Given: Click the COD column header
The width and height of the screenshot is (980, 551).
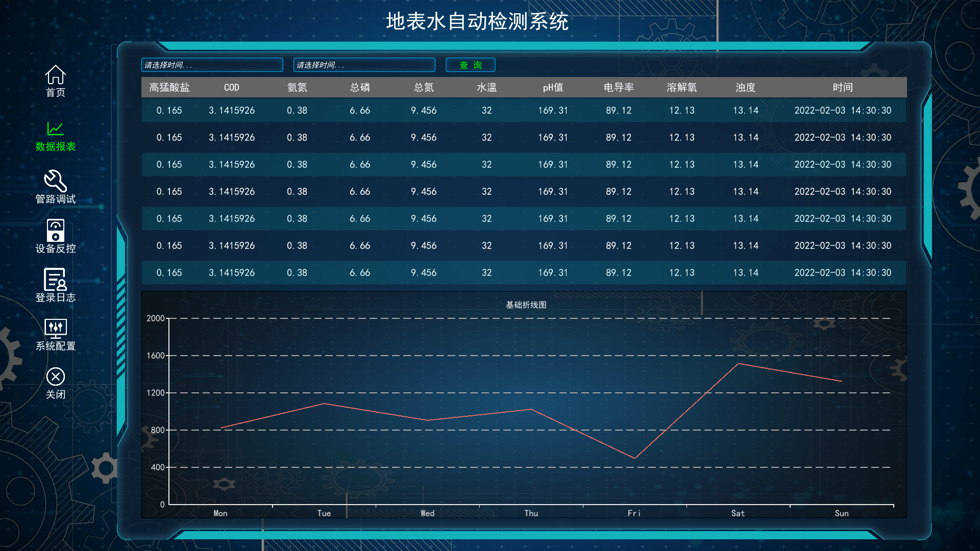Looking at the screenshot, I should (x=232, y=87).
